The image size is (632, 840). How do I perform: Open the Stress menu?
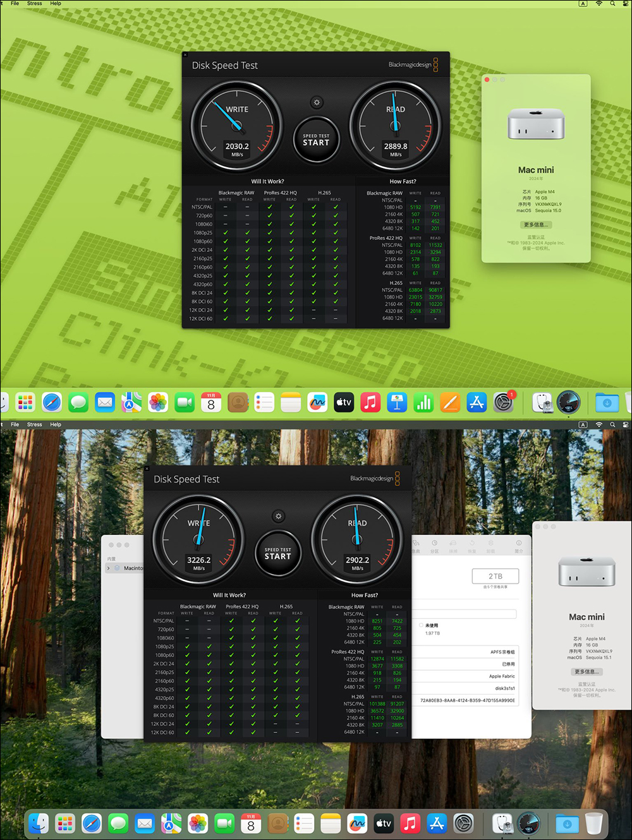34,3
